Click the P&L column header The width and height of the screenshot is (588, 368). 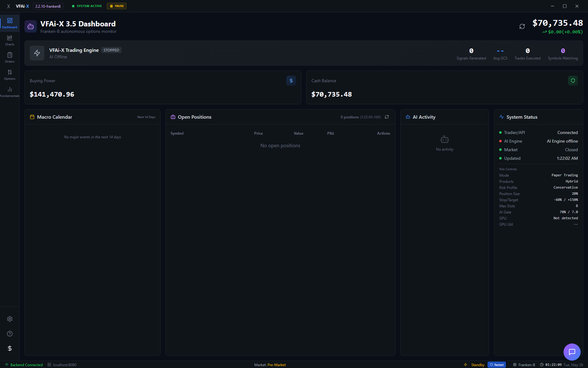(331, 133)
